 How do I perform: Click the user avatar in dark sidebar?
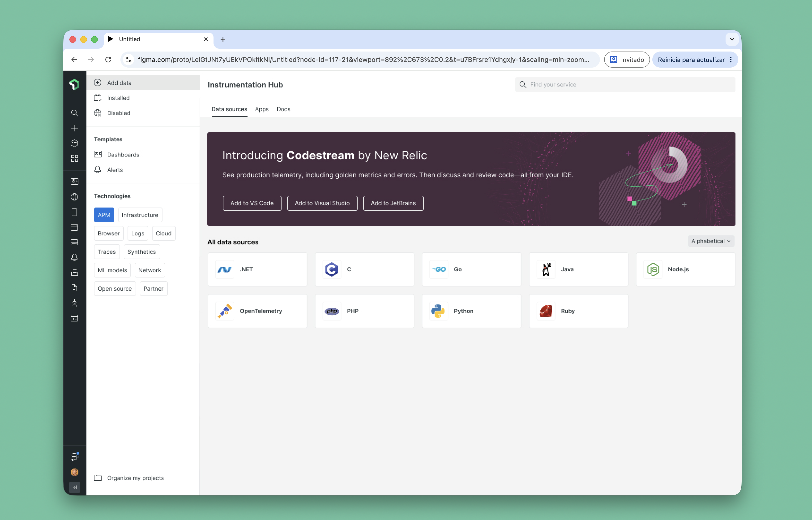(75, 472)
